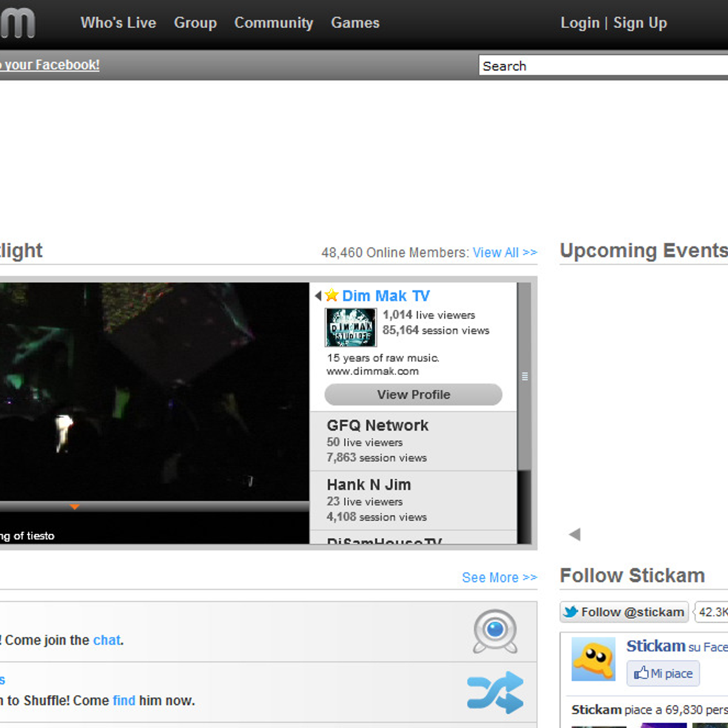The width and height of the screenshot is (728, 728).
Task: Select GFQ Network in the live list
Action: (x=414, y=441)
